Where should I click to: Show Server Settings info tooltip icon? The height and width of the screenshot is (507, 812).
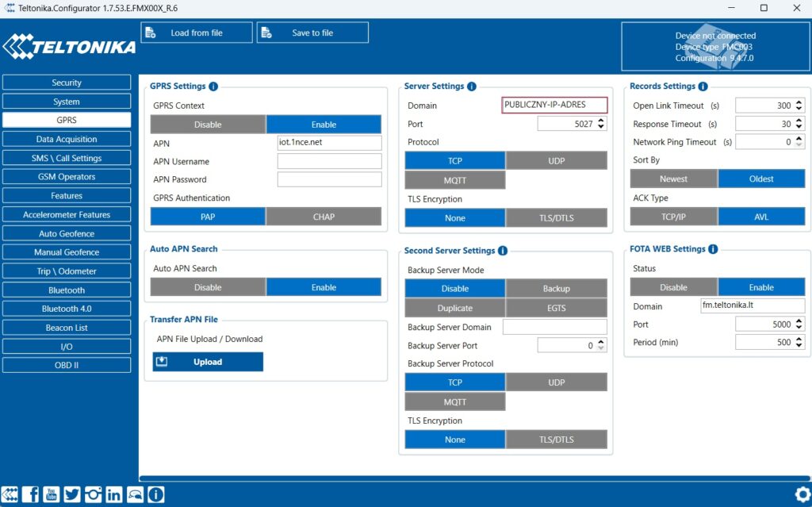472,86
